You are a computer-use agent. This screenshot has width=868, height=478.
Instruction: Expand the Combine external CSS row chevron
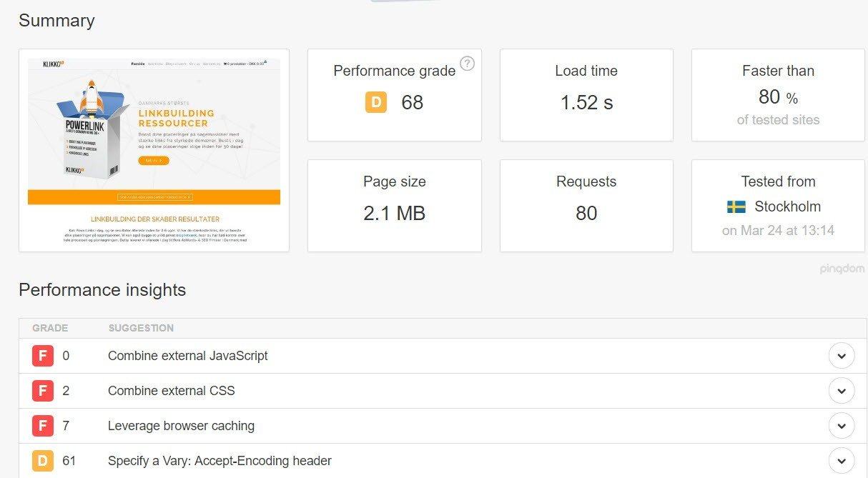pyautogui.click(x=842, y=391)
